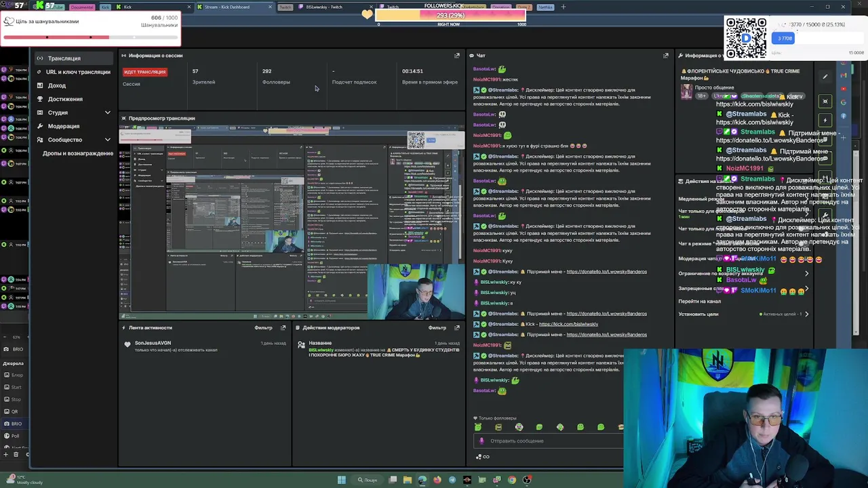Image resolution: width=868 pixels, height=488 pixels.
Task: Click the Ціль за шанувальниками progress bar
Action: coord(91,37)
